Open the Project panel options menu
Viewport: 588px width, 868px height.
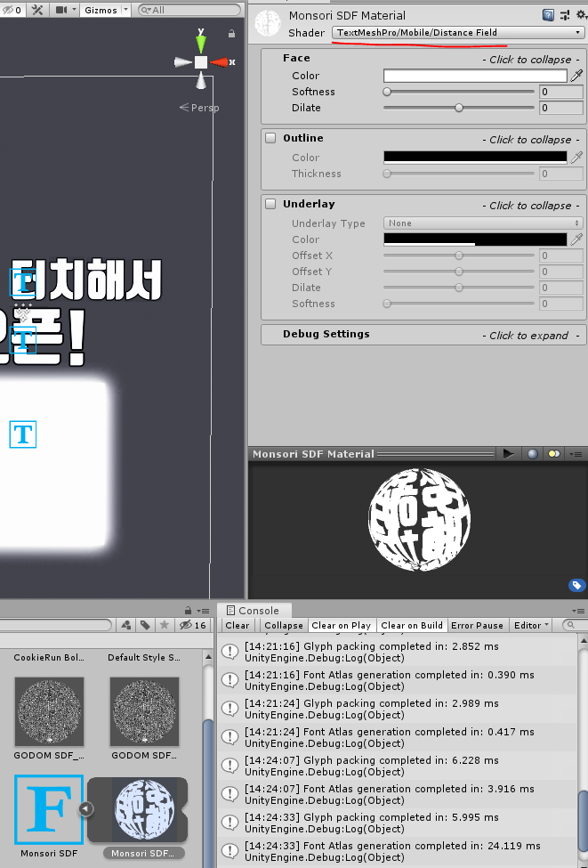point(204,611)
